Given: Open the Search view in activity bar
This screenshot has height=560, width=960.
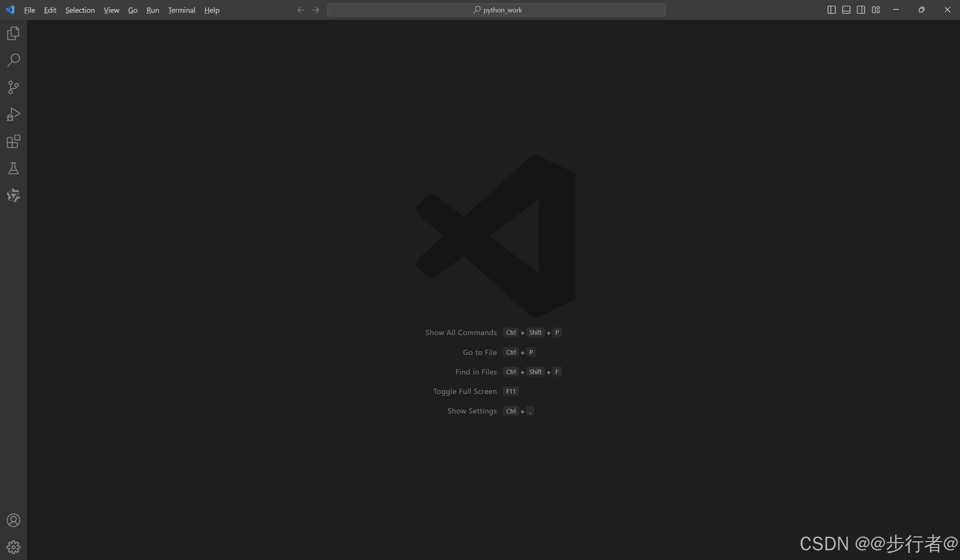Looking at the screenshot, I should pyautogui.click(x=14, y=60).
